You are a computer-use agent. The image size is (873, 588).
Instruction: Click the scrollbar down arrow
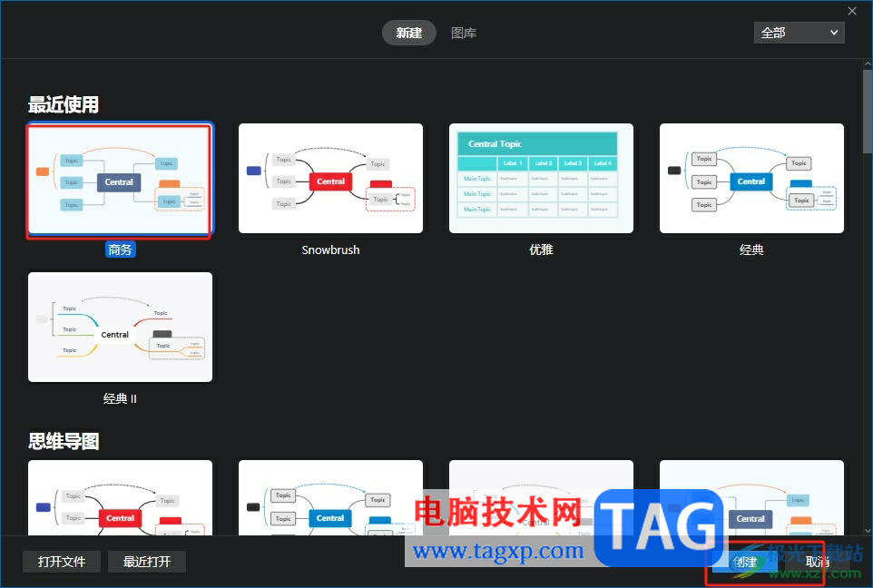(868, 531)
